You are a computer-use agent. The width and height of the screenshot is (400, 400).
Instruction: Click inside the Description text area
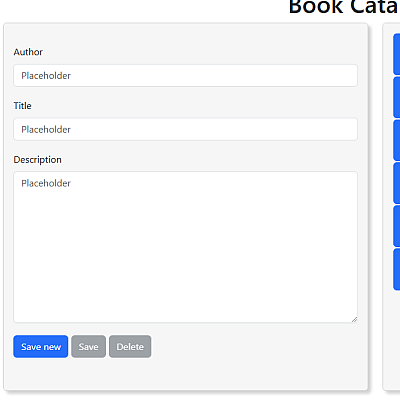185,247
